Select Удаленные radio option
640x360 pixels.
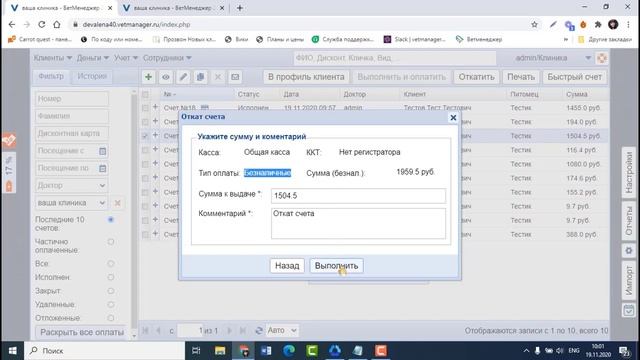(111, 304)
